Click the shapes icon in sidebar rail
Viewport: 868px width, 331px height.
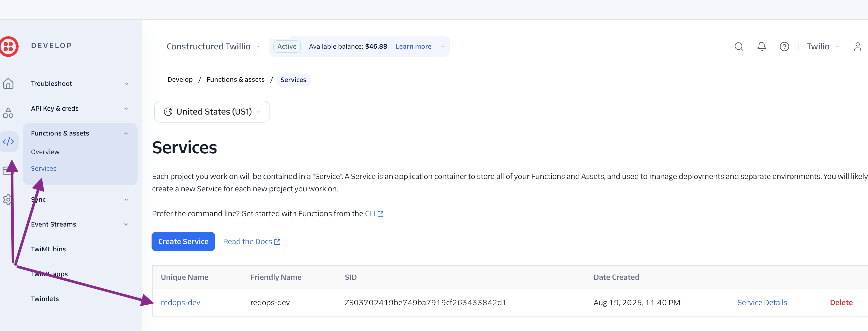click(x=8, y=113)
